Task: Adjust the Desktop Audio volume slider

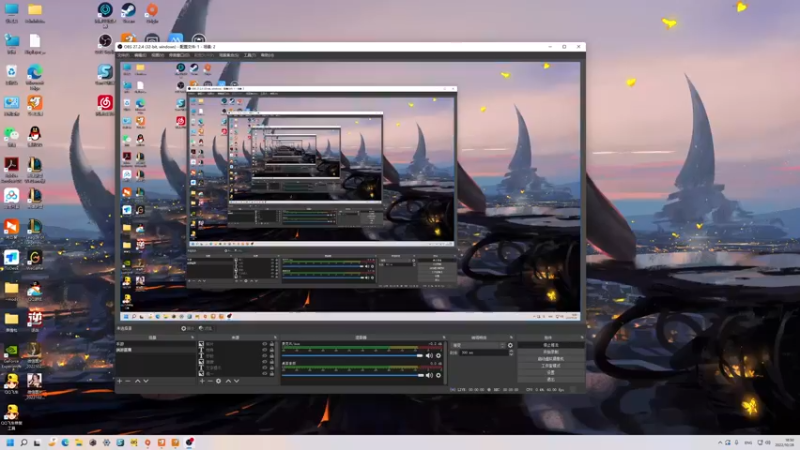Action: (x=353, y=376)
